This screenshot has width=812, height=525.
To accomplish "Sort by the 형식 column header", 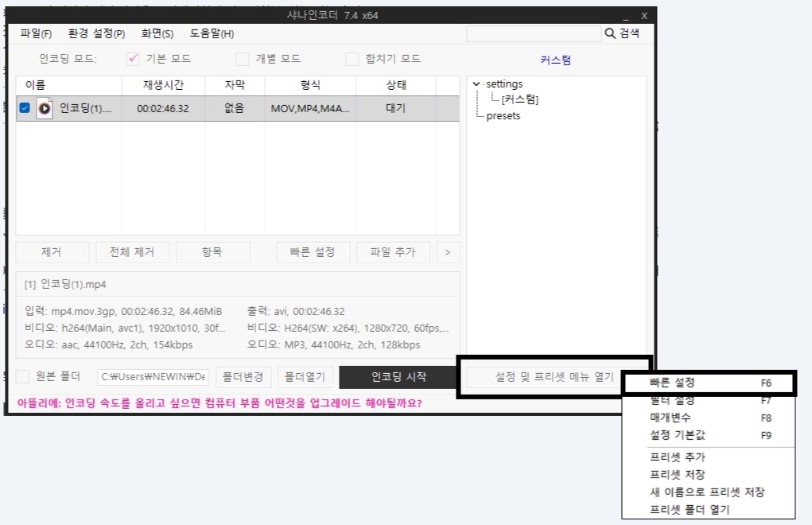I will [311, 85].
